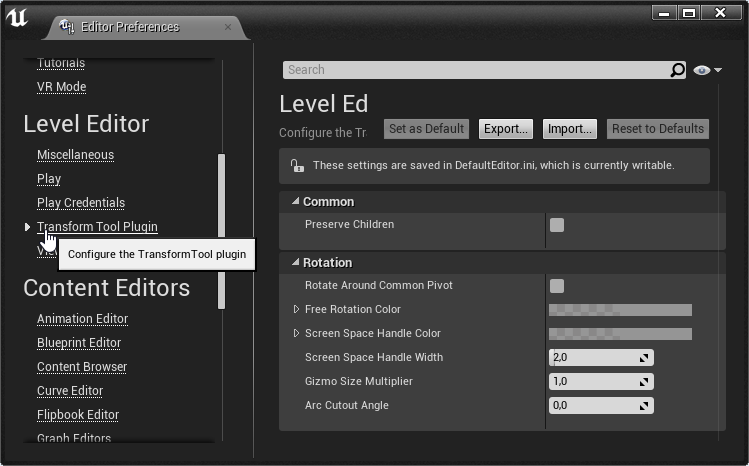Viewport: 749px width, 466px height.
Task: Open the Curve Editor settings link
Action: coord(70,391)
